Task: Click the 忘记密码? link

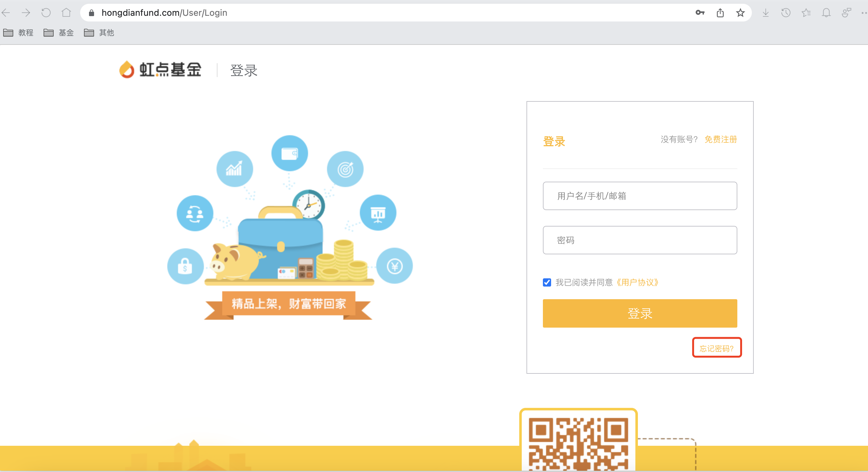Action: [717, 348]
